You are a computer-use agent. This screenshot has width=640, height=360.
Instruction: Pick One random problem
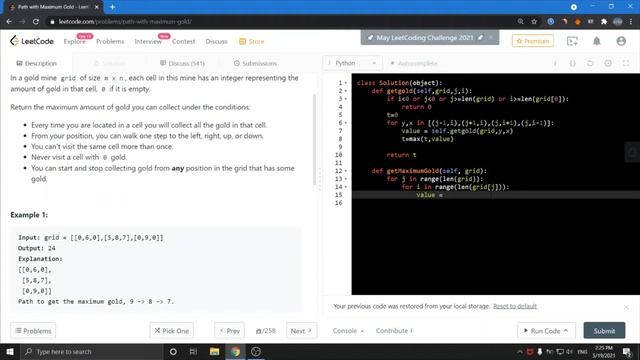tap(171, 331)
